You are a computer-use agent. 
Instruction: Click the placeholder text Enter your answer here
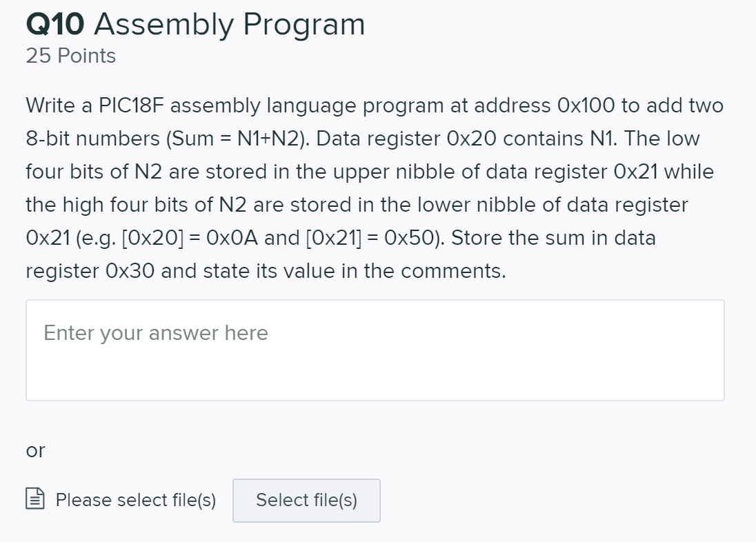tap(155, 333)
